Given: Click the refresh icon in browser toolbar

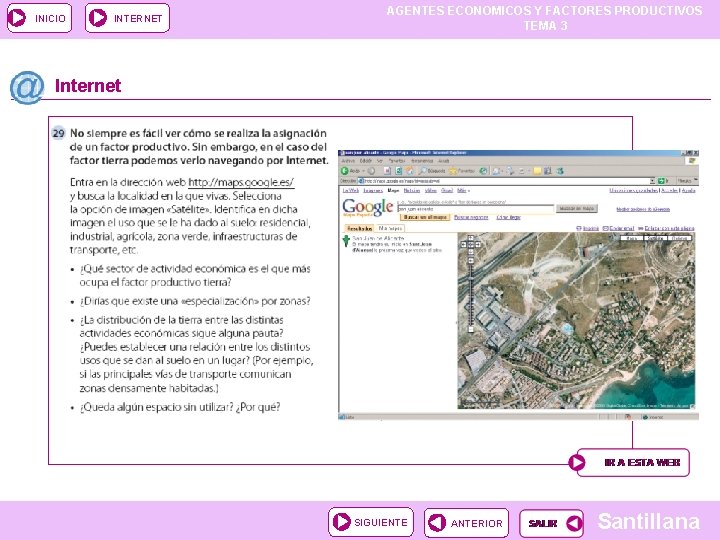Looking at the screenshot, I should pyautogui.click(x=399, y=171).
